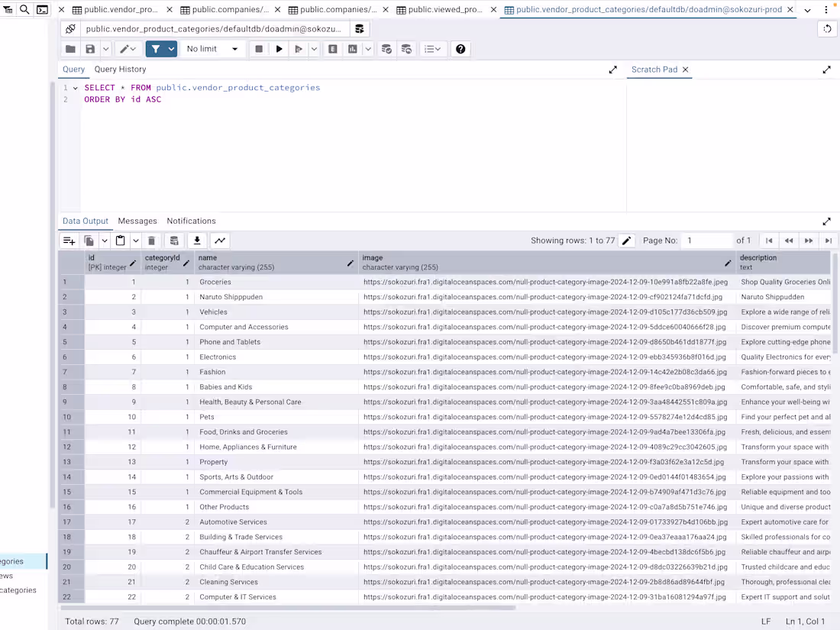Viewport: 840px width, 630px height.
Task: Download the query results as CSV
Action: point(196,240)
